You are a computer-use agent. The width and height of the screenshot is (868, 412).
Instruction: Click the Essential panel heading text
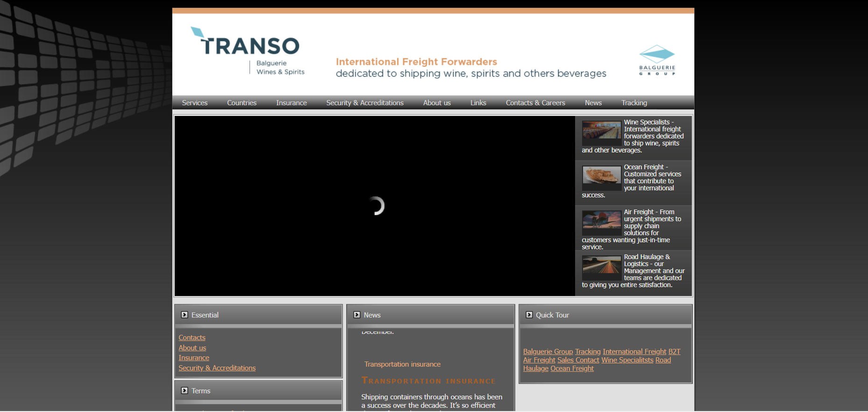click(x=205, y=315)
